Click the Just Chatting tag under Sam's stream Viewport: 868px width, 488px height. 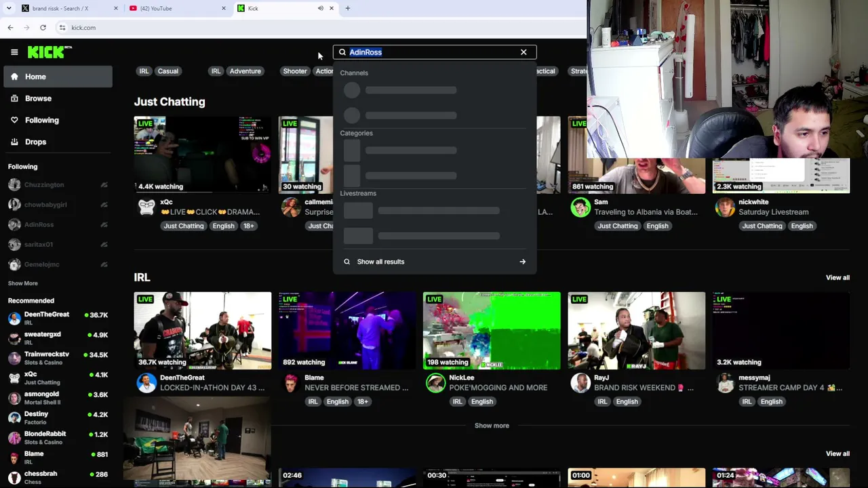[618, 226]
